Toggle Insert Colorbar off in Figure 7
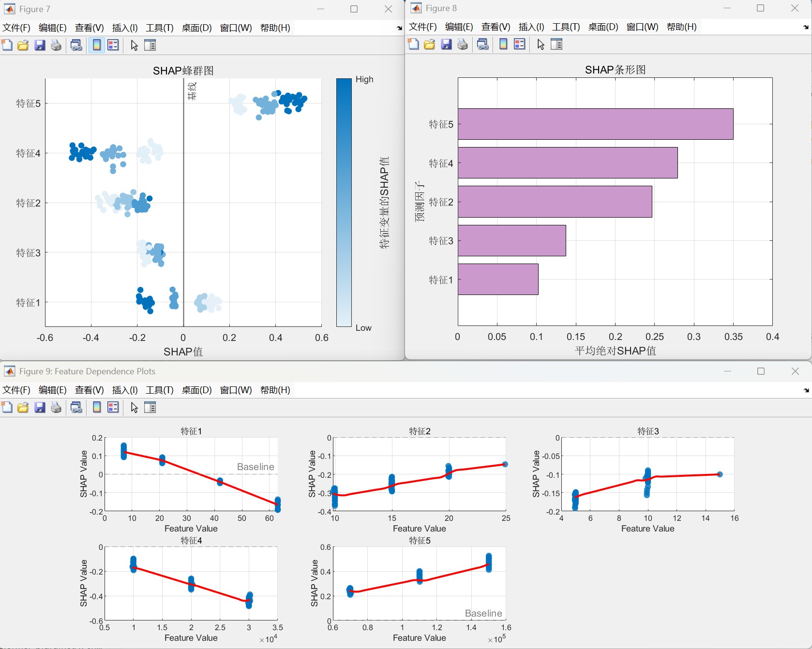This screenshot has width=812, height=649. point(97,45)
